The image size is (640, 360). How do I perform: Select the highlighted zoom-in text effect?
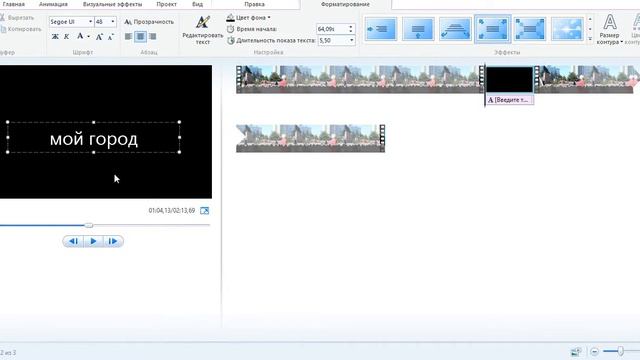click(492, 29)
